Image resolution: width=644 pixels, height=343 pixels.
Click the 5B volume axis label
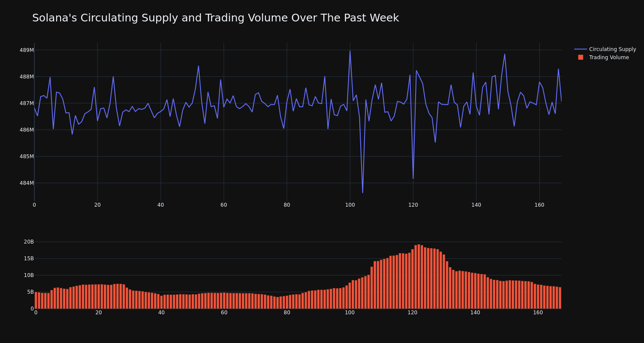pyautogui.click(x=30, y=292)
